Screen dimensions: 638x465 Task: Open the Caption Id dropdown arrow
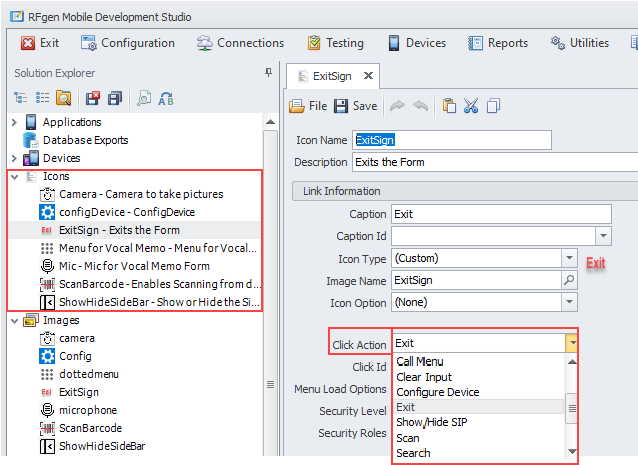pyautogui.click(x=602, y=236)
